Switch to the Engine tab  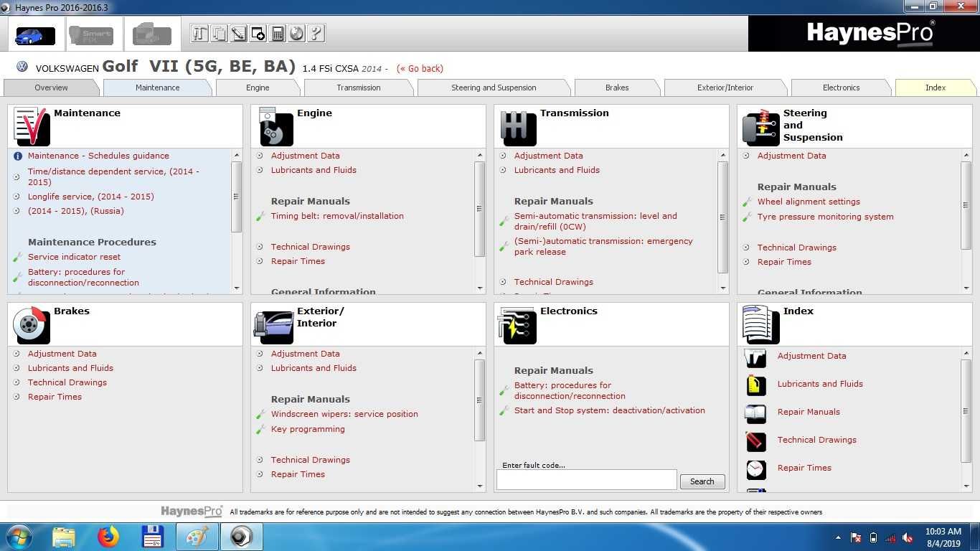258,88
